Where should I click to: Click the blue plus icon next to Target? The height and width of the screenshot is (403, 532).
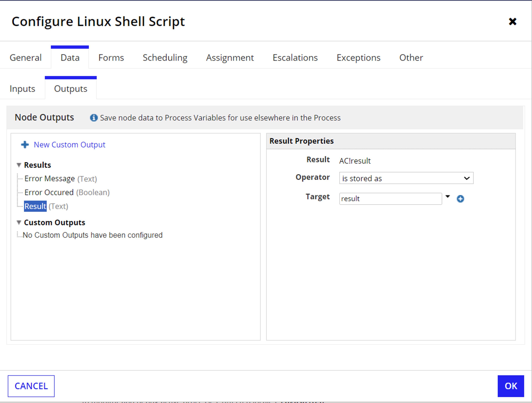(x=460, y=199)
